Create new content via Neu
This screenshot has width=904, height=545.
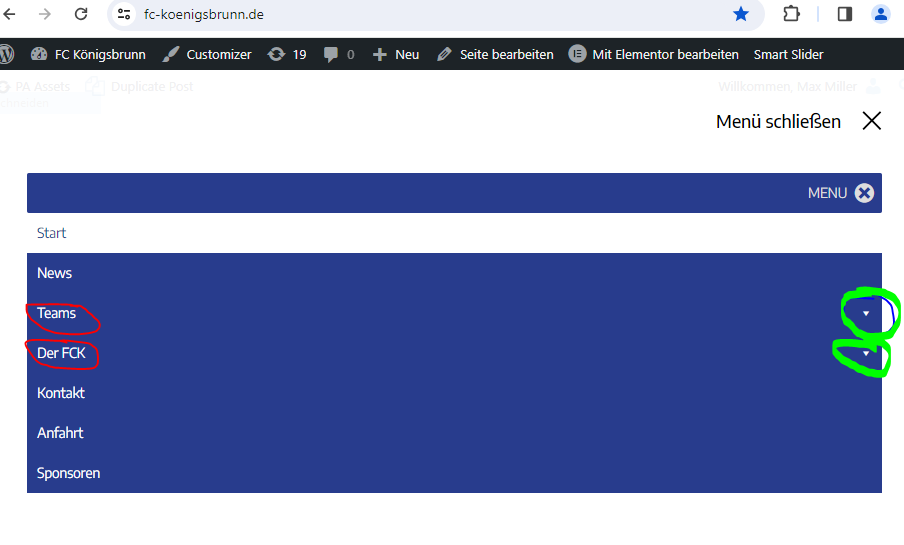396,54
